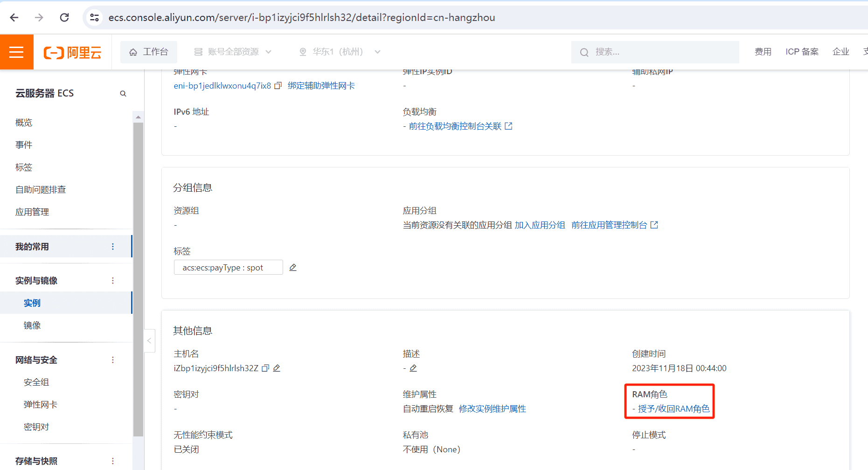The width and height of the screenshot is (868, 470).
Task: Open the ECS sidebar search magnifier
Action: point(123,93)
